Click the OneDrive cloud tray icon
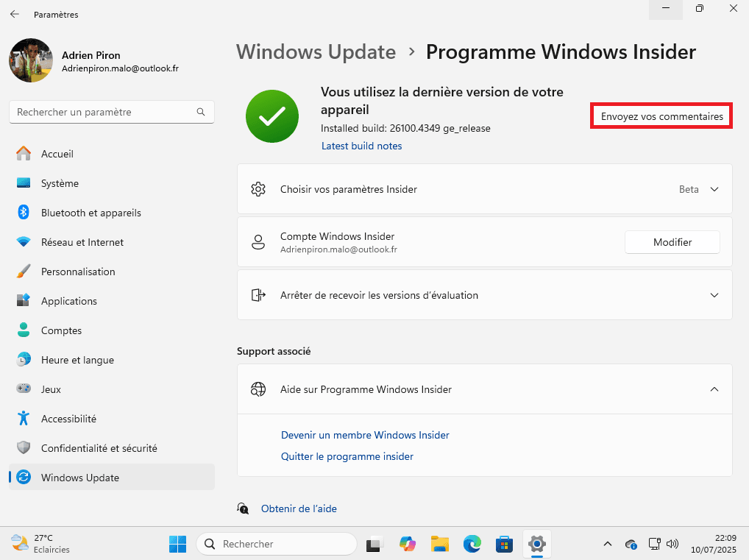Image resolution: width=749 pixels, height=560 pixels. 631,544
